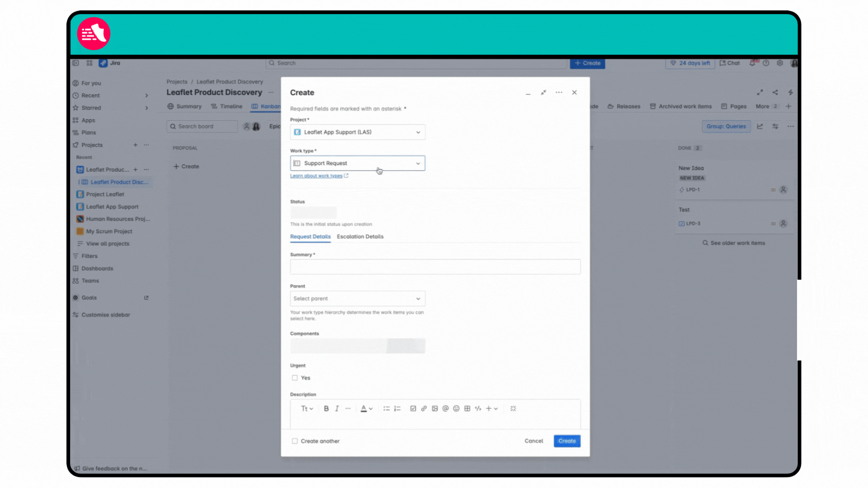Screen dimensions: 868x488
Task: Click the mention @ icon
Action: [445, 408]
